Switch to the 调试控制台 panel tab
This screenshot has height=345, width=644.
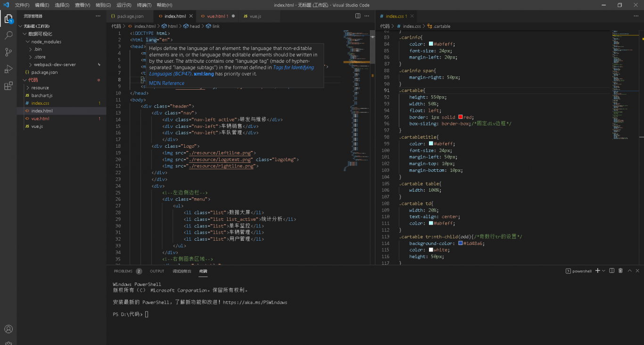coord(182,271)
